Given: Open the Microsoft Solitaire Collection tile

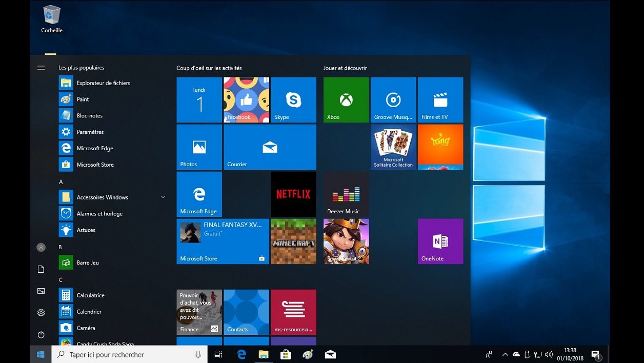Looking at the screenshot, I should 393,147.
